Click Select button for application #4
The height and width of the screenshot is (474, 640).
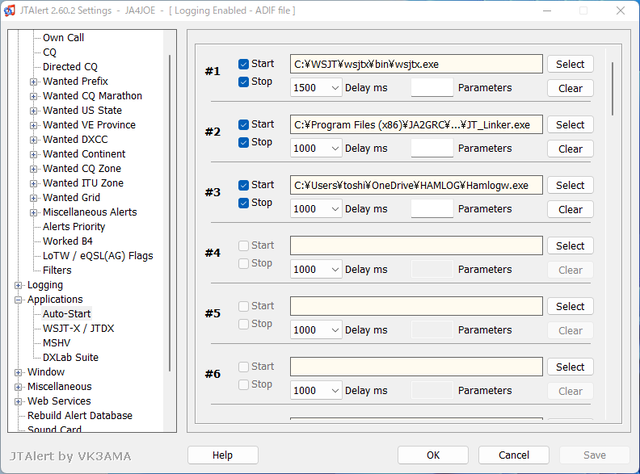[570, 246]
